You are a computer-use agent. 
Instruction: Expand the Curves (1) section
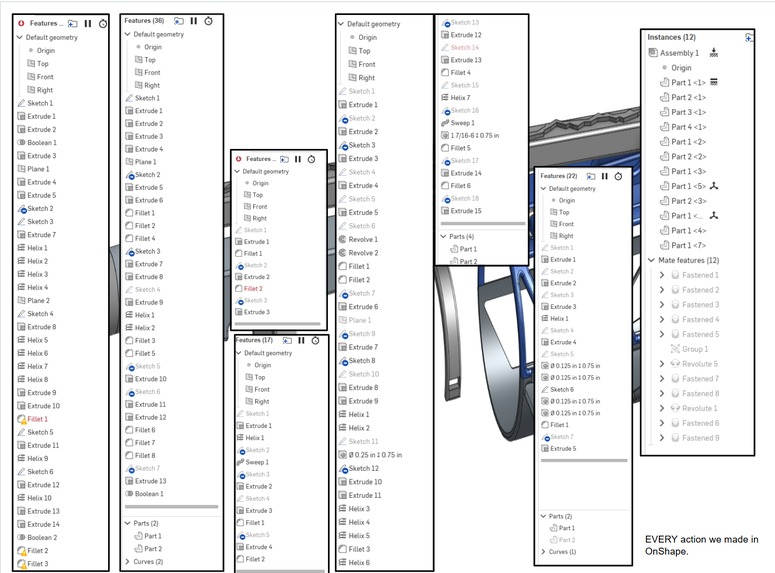click(x=543, y=552)
